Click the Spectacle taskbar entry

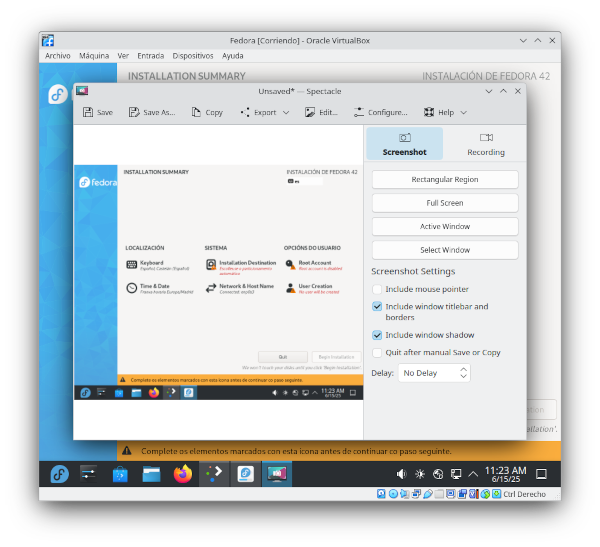277,474
